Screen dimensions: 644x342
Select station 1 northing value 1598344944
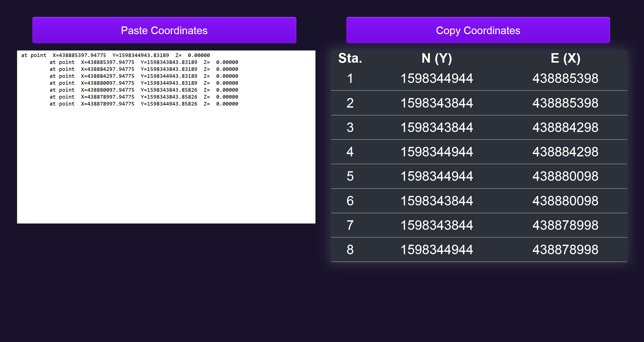(x=437, y=78)
